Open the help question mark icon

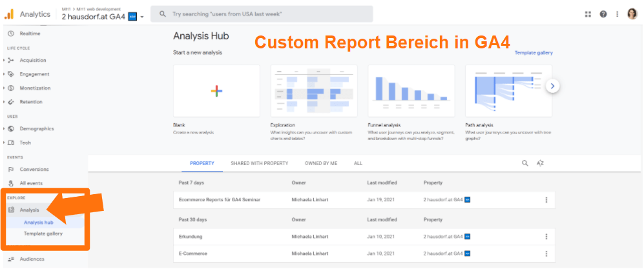point(603,14)
